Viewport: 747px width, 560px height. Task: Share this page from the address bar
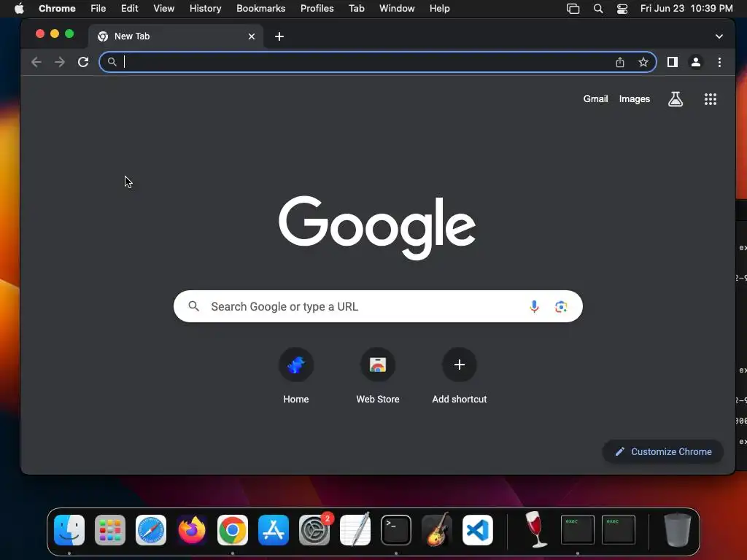[620, 62]
